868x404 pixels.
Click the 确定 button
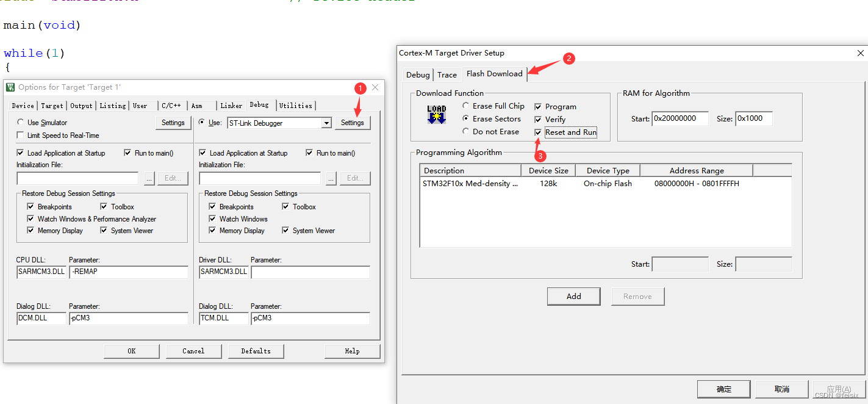pos(724,389)
